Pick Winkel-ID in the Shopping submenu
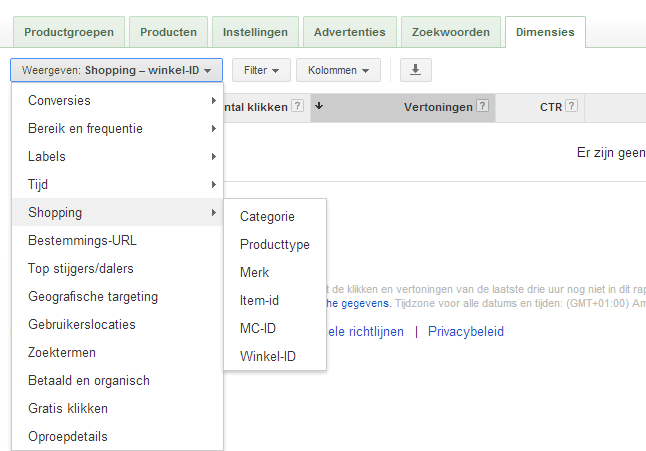The width and height of the screenshot is (646, 451). pyautogui.click(x=275, y=357)
